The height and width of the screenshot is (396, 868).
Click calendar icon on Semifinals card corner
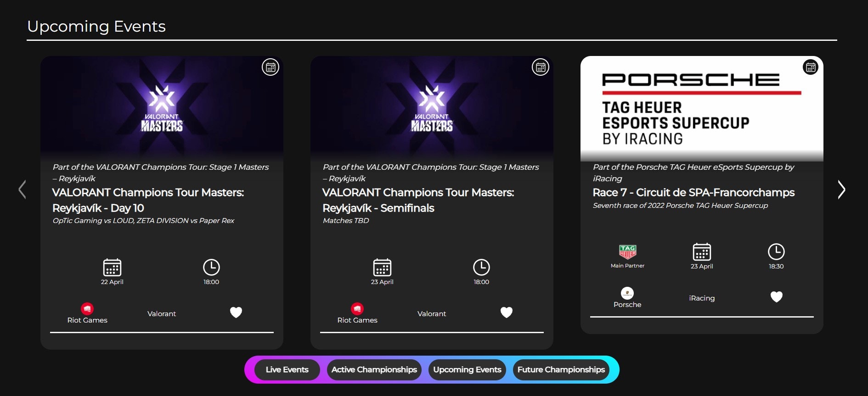541,67
